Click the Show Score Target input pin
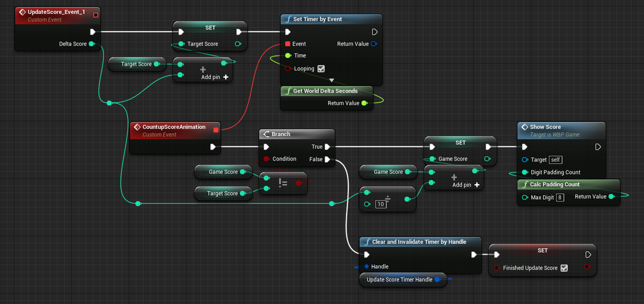The image size is (644, 304). coord(525,160)
